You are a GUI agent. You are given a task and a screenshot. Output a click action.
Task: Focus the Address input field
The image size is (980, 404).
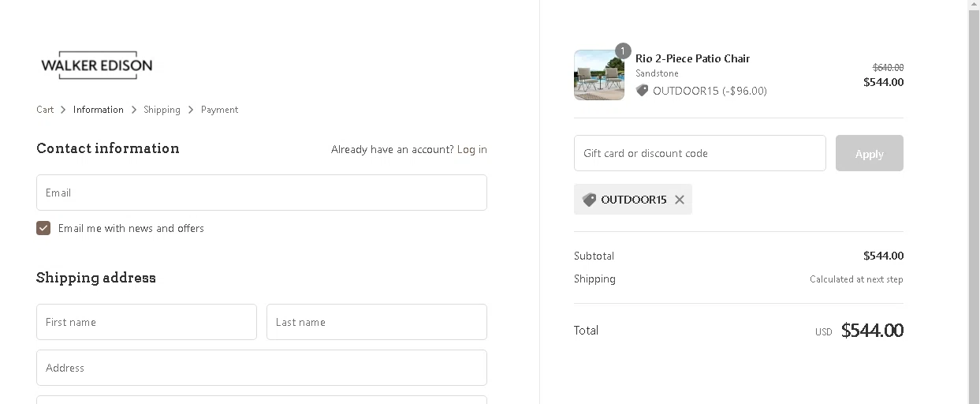click(x=261, y=368)
